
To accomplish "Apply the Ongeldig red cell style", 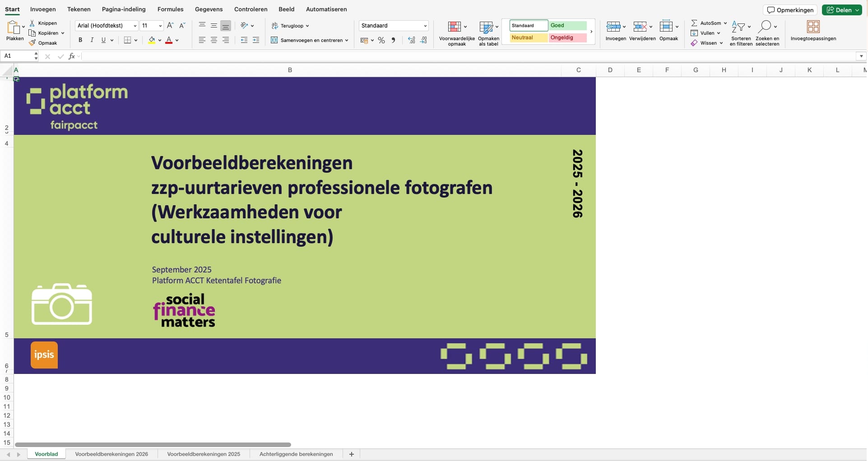I will [x=567, y=37].
